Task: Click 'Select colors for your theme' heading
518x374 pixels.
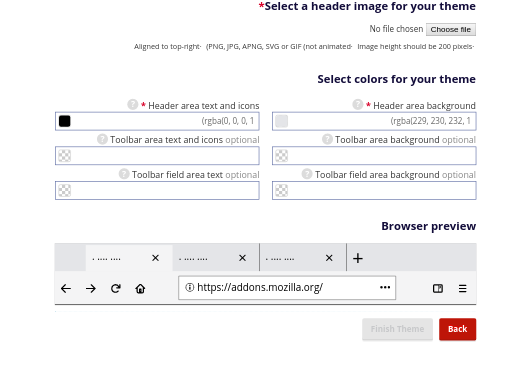Action: tap(396, 79)
